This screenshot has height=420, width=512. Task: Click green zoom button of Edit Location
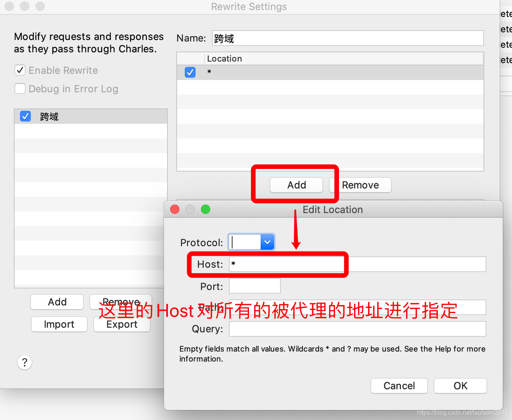coord(206,209)
